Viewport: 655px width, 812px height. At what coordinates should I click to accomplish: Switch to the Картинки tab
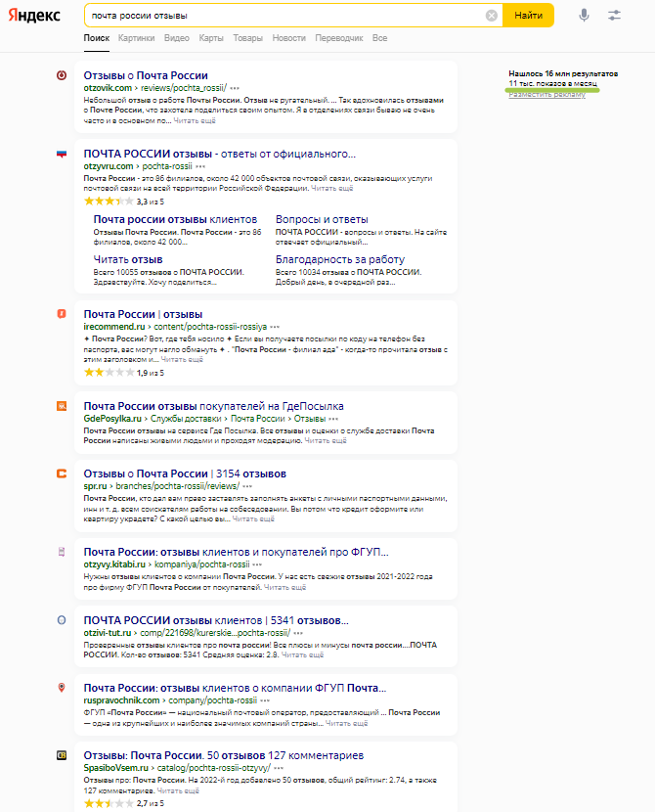coord(137,38)
